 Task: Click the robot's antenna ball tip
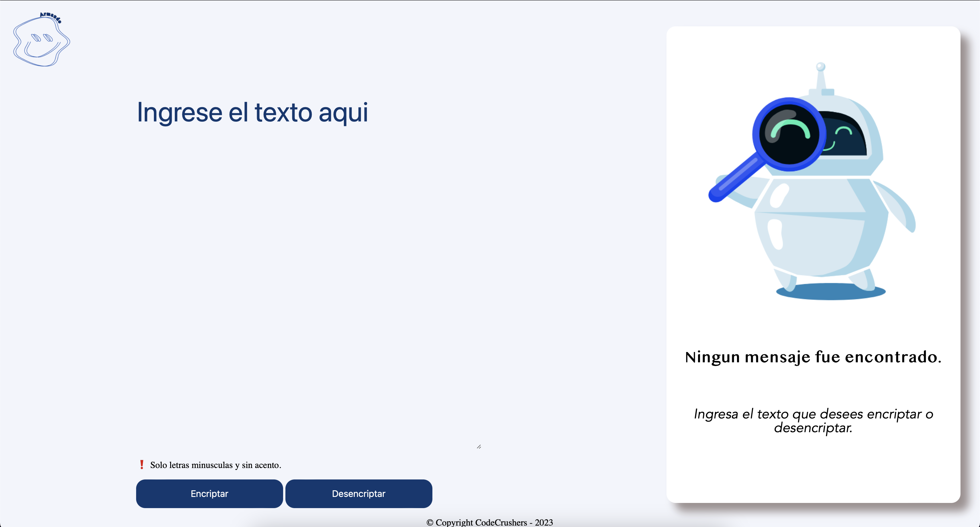[821, 67]
